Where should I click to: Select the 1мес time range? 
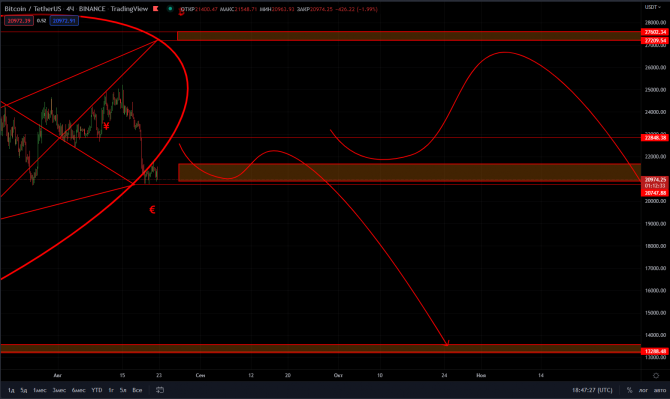[x=40, y=390]
